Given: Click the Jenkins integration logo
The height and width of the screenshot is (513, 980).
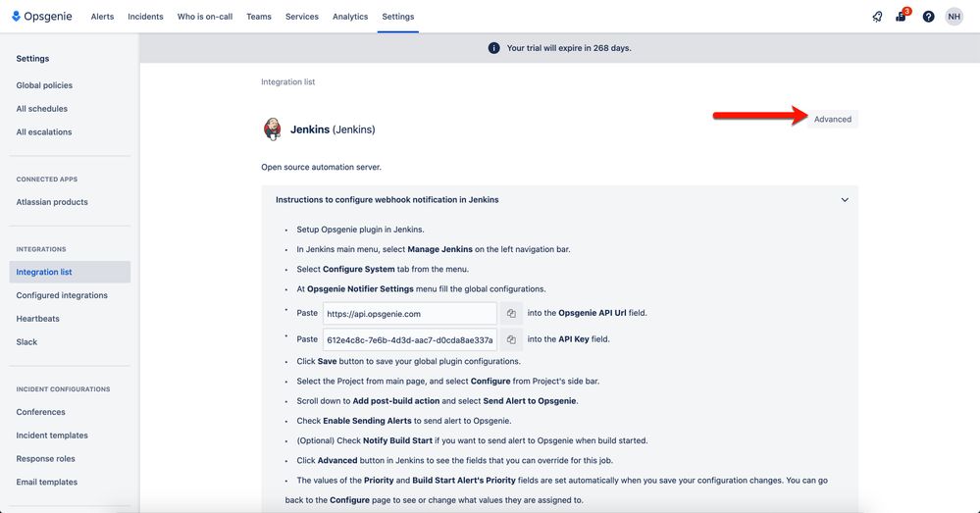Looking at the screenshot, I should (272, 128).
